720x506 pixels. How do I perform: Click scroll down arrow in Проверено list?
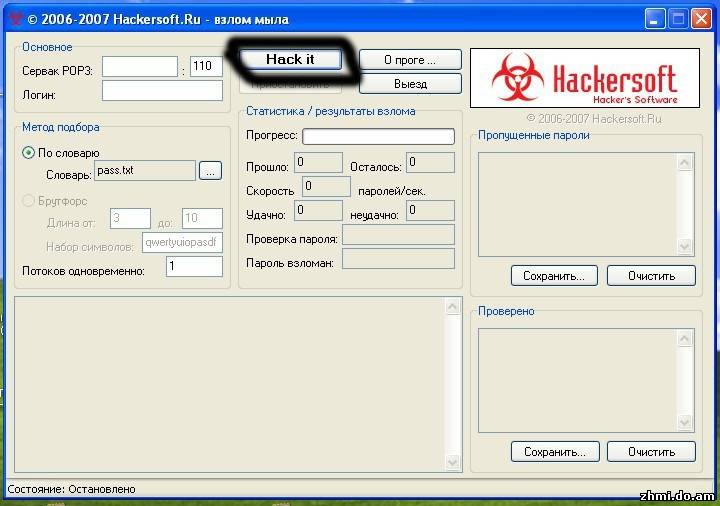(684, 422)
